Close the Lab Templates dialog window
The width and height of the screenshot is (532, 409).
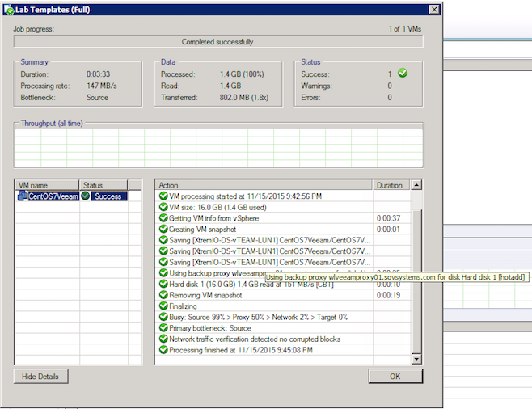tap(433, 10)
